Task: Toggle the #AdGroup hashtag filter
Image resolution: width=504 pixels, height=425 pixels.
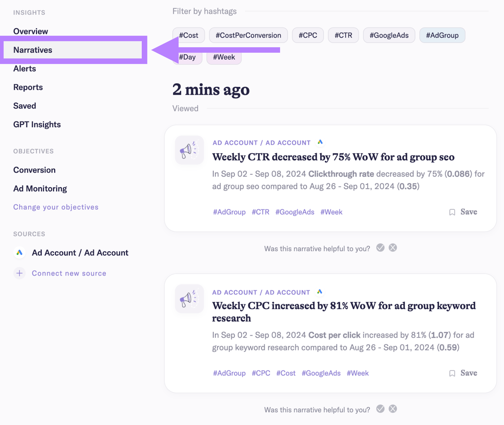Action: click(x=442, y=35)
